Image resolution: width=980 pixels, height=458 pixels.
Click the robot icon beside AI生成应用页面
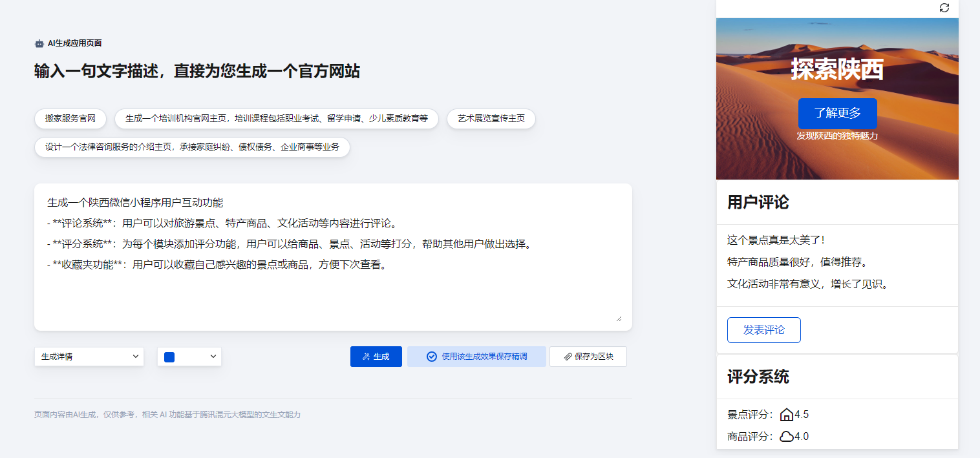pos(39,43)
